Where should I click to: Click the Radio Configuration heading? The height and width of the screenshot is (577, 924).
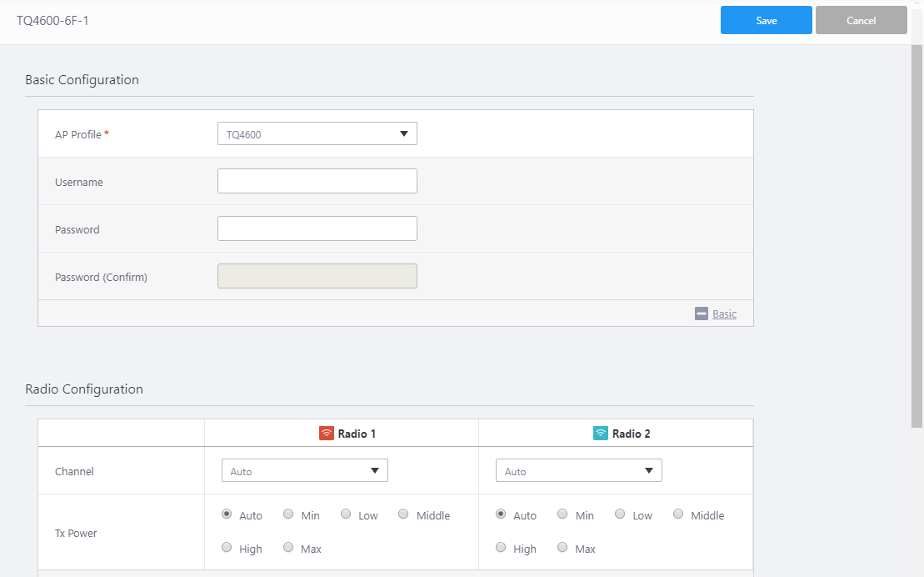tap(84, 389)
